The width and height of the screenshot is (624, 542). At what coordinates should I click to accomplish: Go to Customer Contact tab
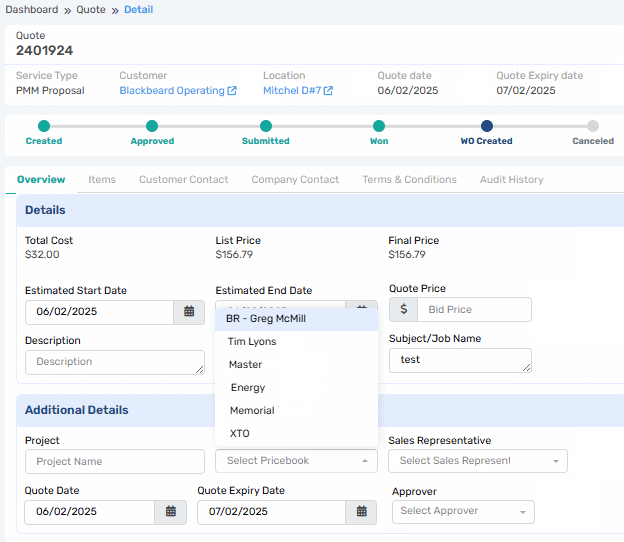click(183, 180)
